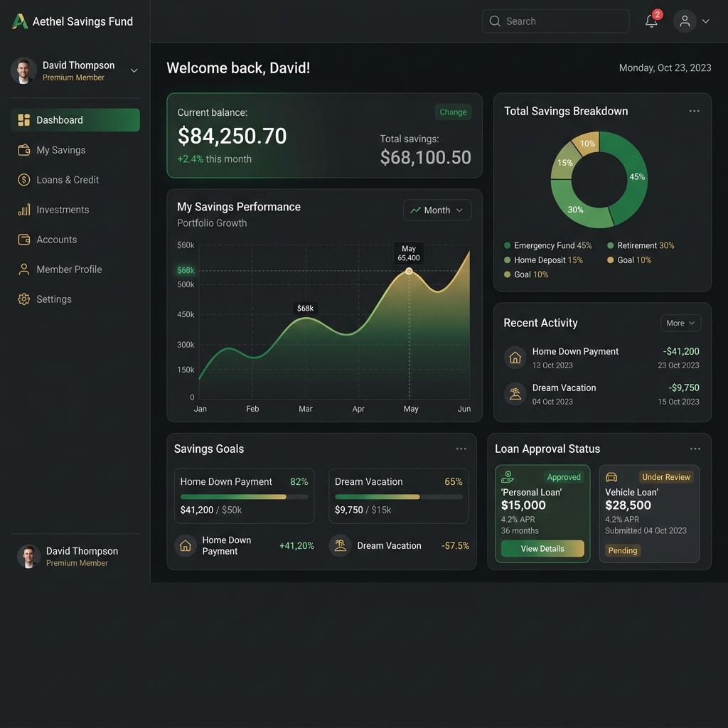Image resolution: width=728 pixels, height=728 pixels.
Task: Click the Home Deposit 15% legend entry
Action: [543, 260]
